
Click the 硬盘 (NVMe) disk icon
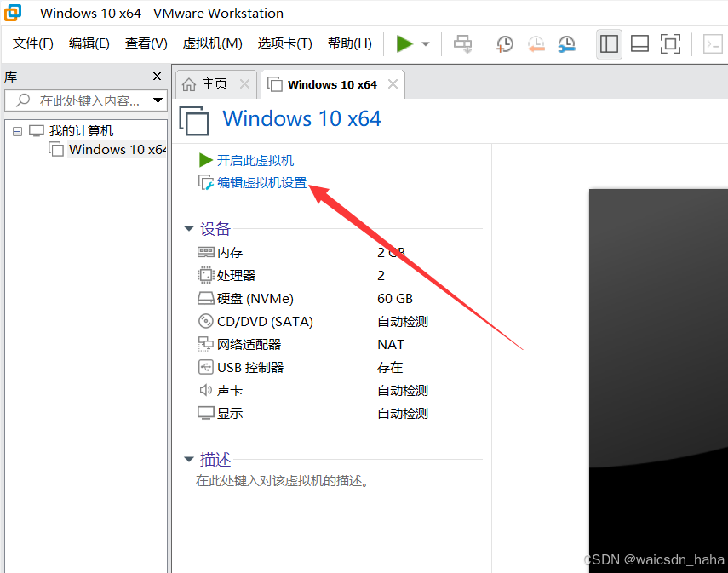pyautogui.click(x=206, y=298)
